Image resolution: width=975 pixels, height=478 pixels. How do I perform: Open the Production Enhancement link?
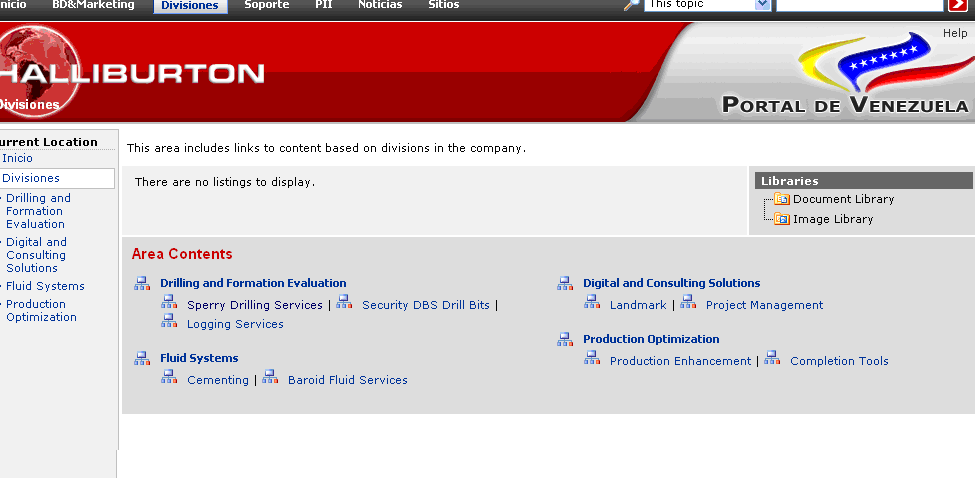coord(680,361)
